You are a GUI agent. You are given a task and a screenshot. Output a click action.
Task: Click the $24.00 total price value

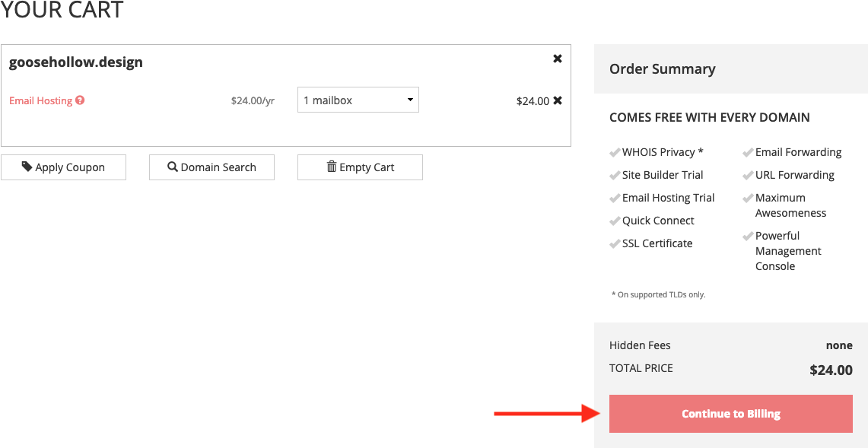[831, 370]
